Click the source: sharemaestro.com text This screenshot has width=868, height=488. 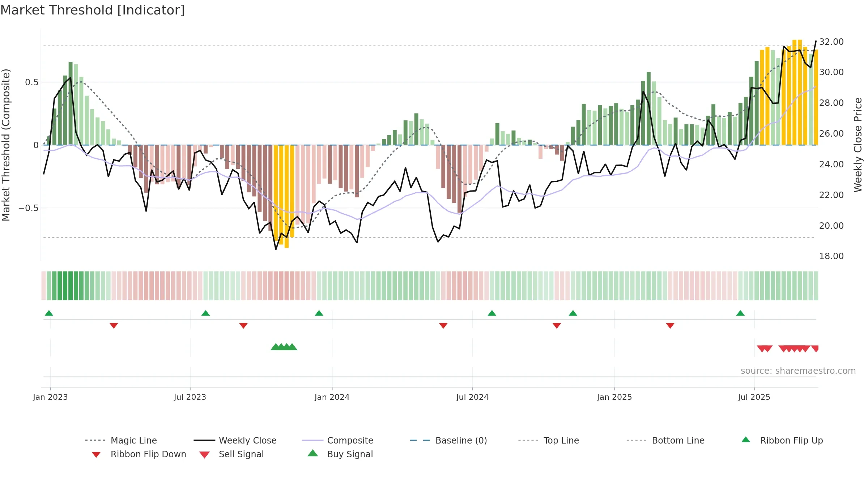point(798,371)
